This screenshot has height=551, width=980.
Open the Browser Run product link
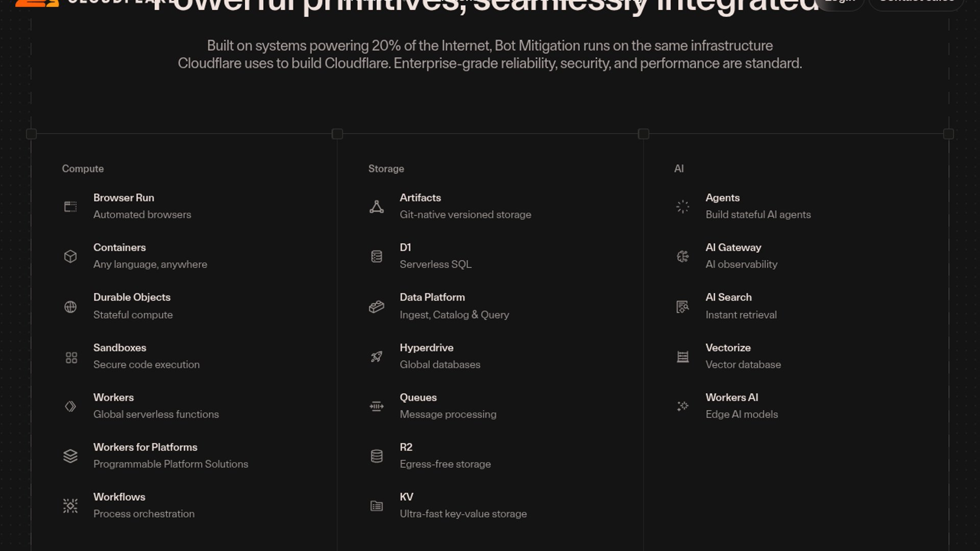coord(124,198)
